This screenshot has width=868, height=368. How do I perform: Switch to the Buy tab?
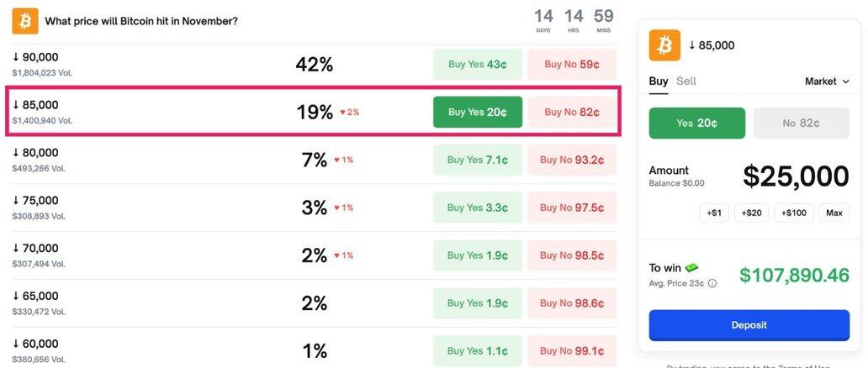(659, 81)
